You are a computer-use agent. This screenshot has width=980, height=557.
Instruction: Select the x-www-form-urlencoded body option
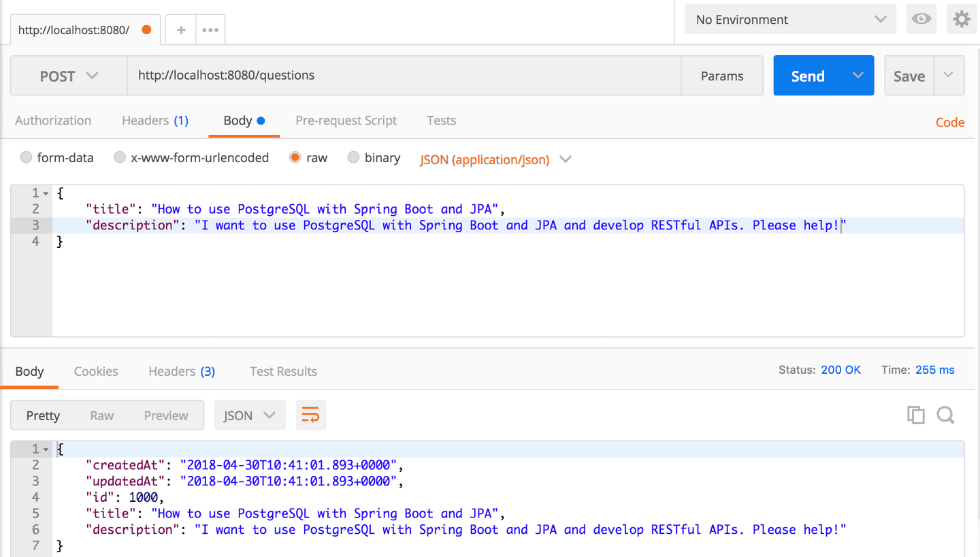120,158
